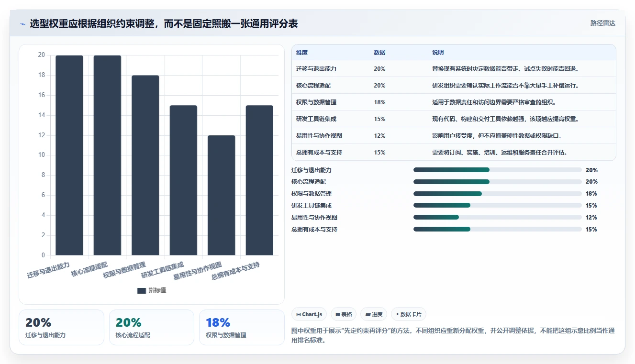Click the 权限与数据管理 bar in chart
Screen dimensions: 635x364
(x=145, y=165)
